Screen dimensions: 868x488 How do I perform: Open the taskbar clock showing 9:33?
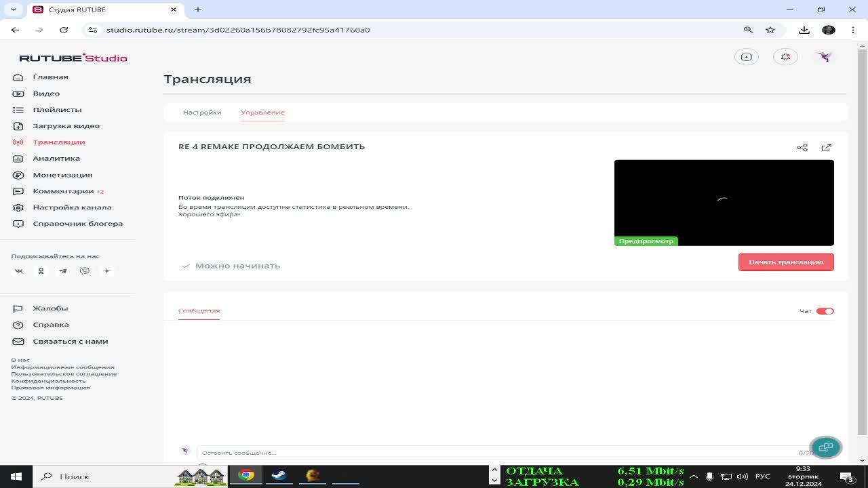point(803,476)
